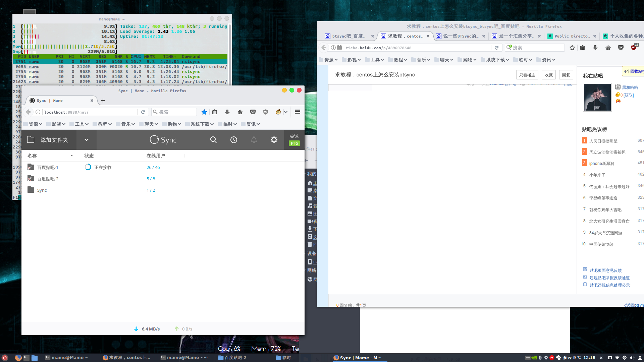This screenshot has height=362, width=644.
Task: Toggle 只看楼主 filter button
Action: (x=527, y=75)
